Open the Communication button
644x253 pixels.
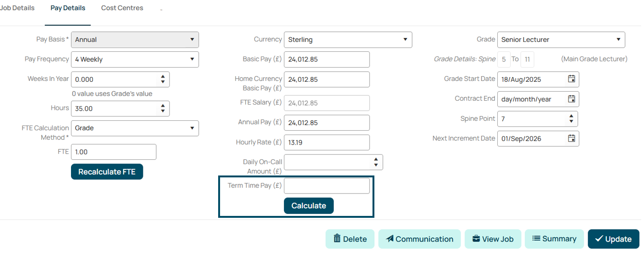420,239
